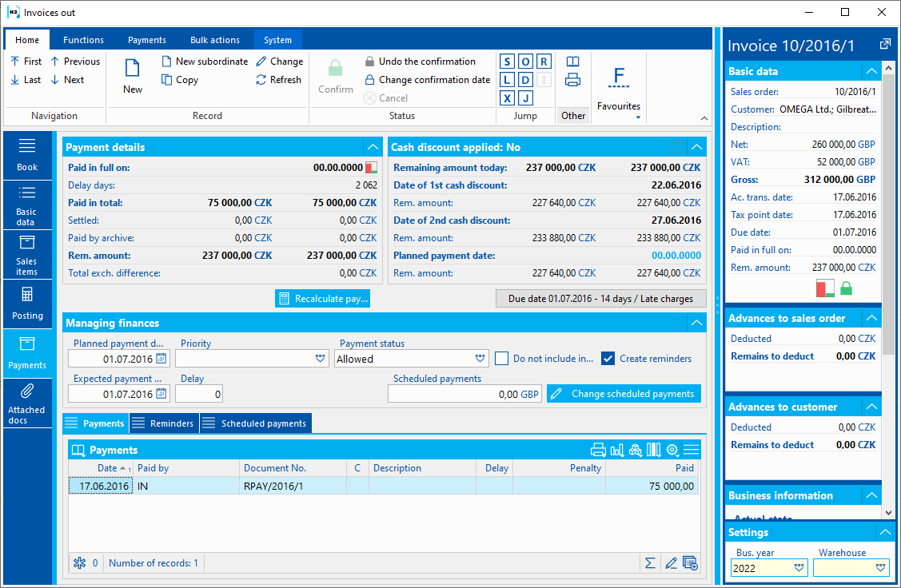This screenshot has width=901, height=588.
Task: Create a New record
Action: [133, 77]
